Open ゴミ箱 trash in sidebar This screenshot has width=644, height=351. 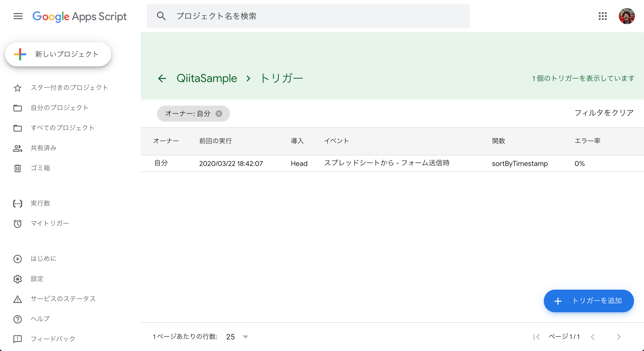coord(40,168)
